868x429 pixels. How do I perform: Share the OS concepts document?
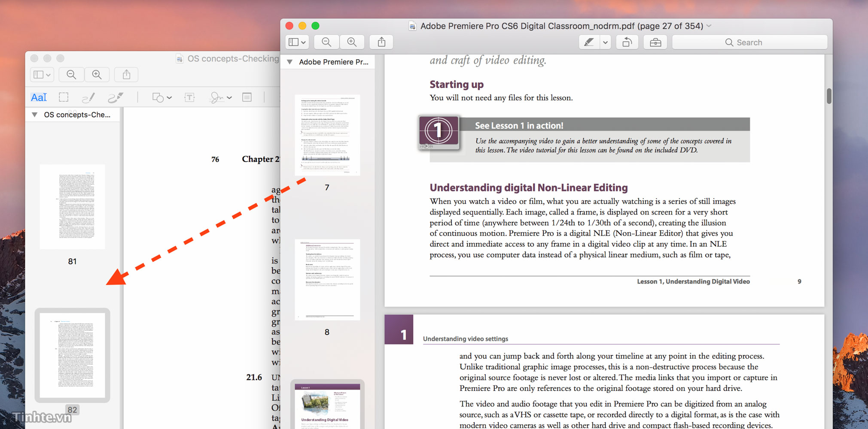126,75
